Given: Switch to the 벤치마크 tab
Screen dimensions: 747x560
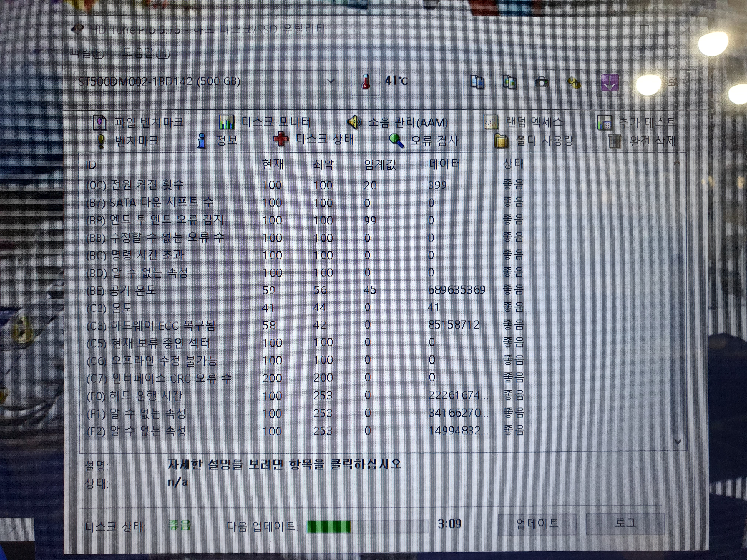Looking at the screenshot, I should 128,140.
